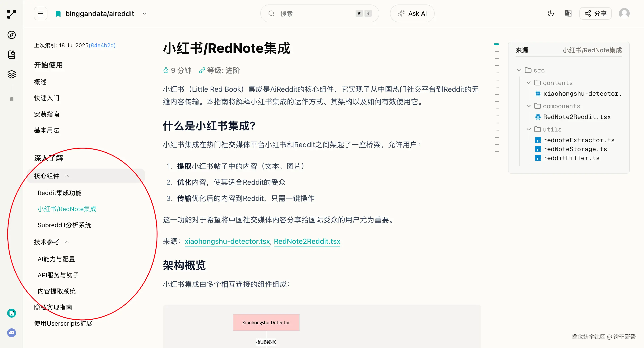This screenshot has height=348, width=644.
Task: Toggle the sidebar with the hamburger button
Action: tap(40, 13)
